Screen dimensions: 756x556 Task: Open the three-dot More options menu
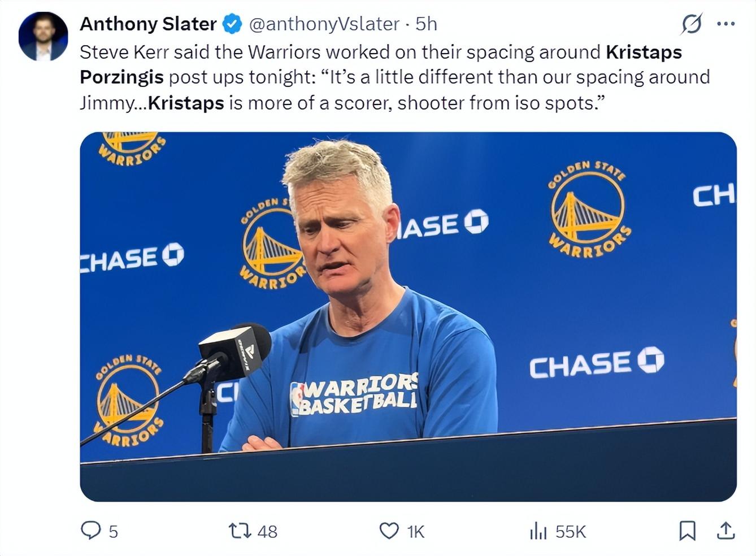coord(725,24)
